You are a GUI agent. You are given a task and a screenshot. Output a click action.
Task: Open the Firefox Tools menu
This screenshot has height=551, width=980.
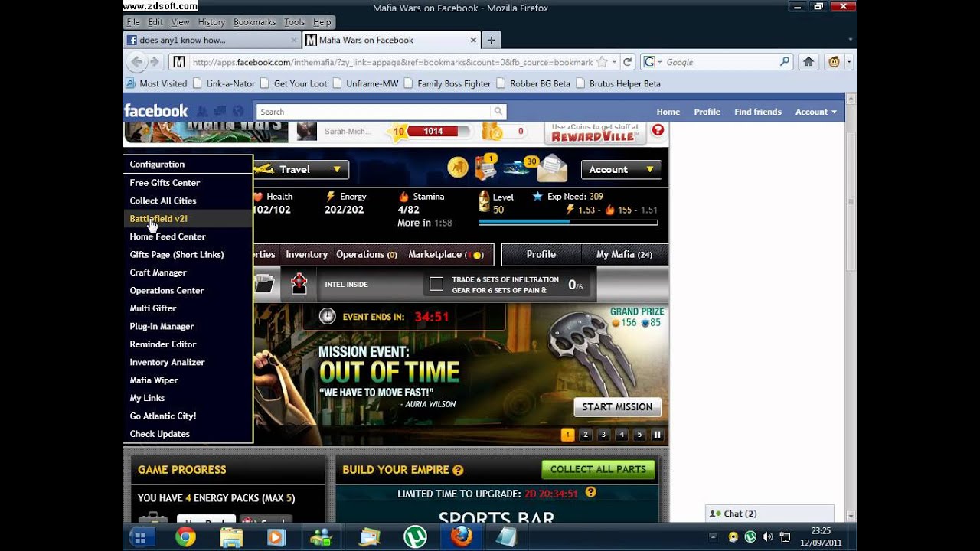coord(294,22)
